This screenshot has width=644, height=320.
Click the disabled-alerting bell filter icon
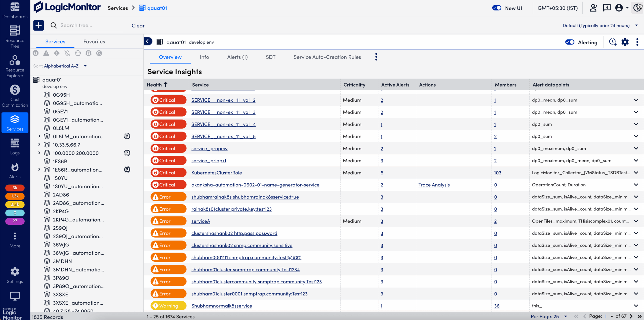pyautogui.click(x=67, y=53)
